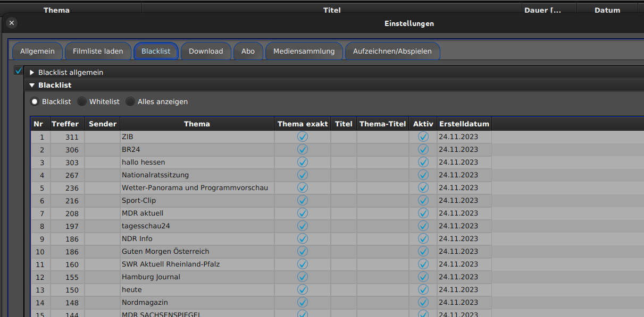This screenshot has width=644, height=317.
Task: Toggle Thema exakt for Wetter-Panorama row
Action: tap(303, 187)
